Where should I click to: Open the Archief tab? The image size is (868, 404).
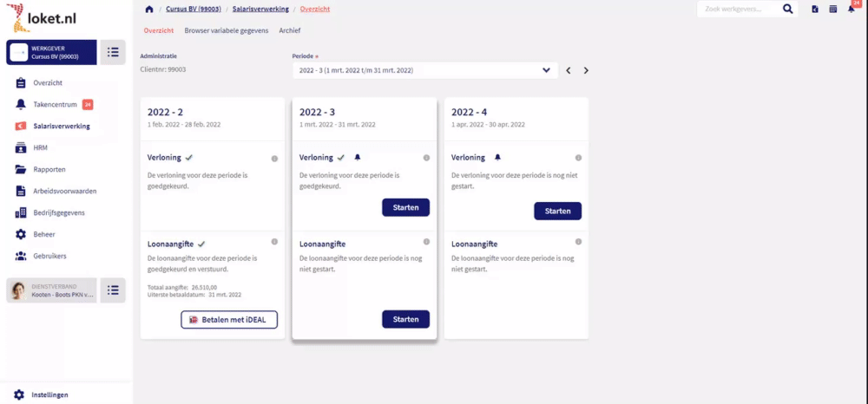coord(290,30)
